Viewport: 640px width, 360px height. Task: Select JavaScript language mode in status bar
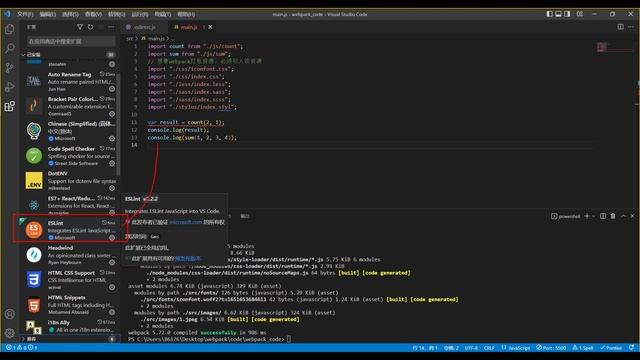(516, 348)
